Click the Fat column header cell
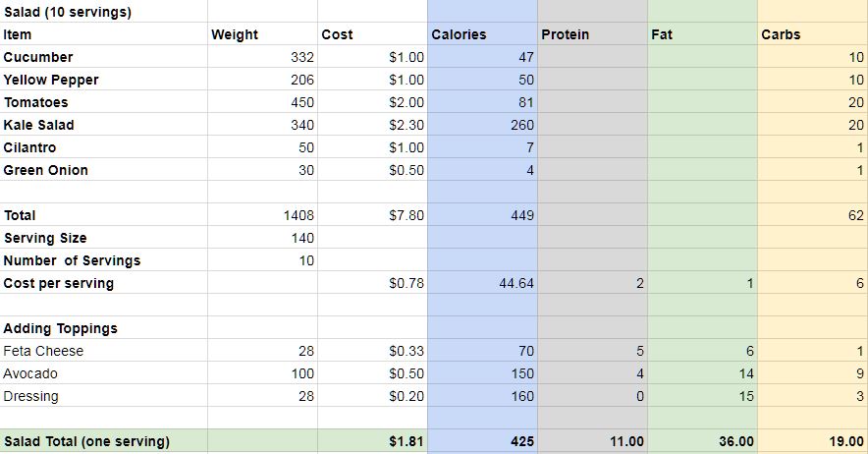This screenshot has width=868, height=454. (702, 34)
